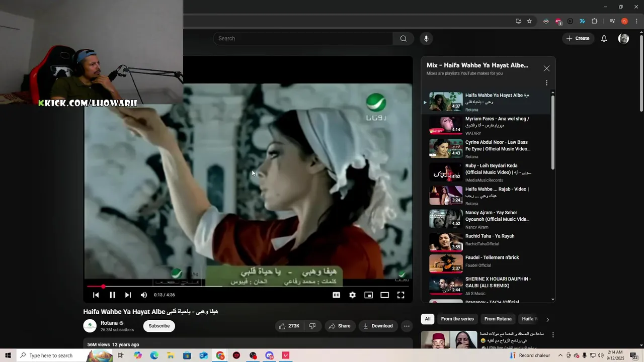Enter full screen mode
This screenshot has width=644, height=362.
(401, 295)
